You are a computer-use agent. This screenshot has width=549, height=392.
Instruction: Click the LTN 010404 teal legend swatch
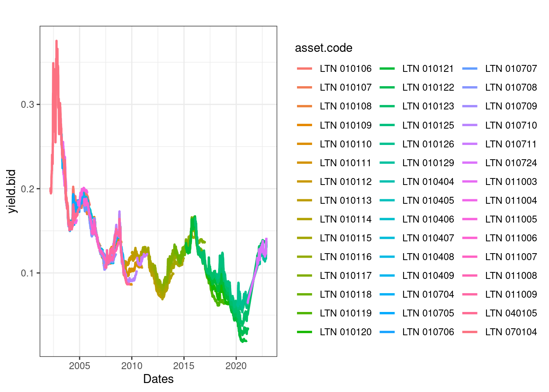387,182
